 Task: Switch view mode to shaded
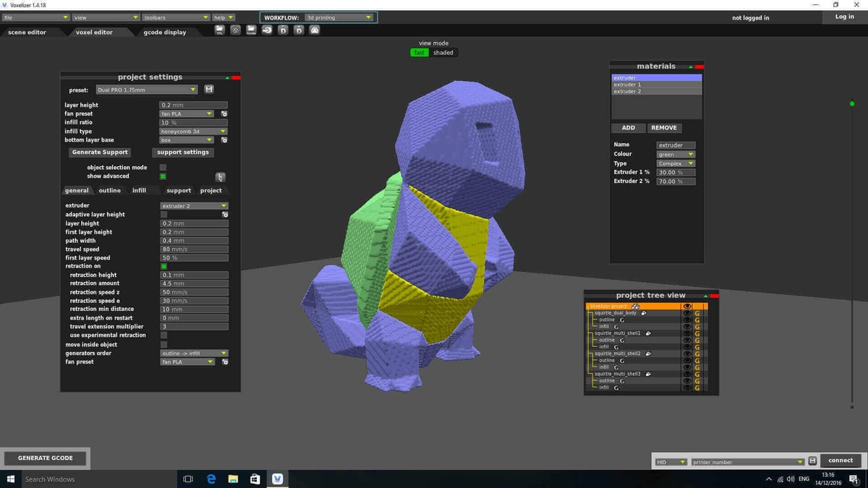[443, 53]
